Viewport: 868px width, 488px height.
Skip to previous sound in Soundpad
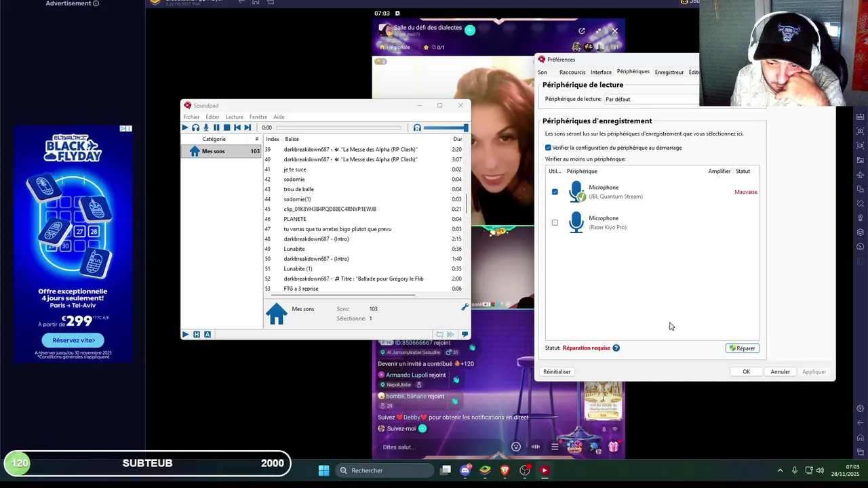click(x=237, y=127)
